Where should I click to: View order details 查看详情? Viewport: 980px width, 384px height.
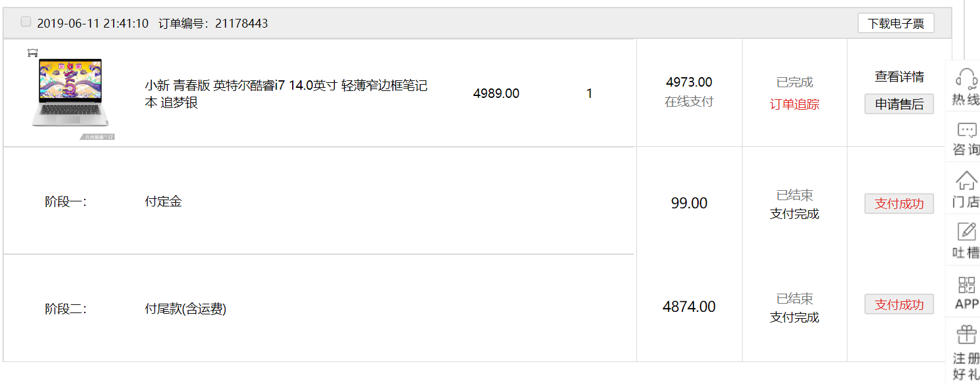pos(899,77)
